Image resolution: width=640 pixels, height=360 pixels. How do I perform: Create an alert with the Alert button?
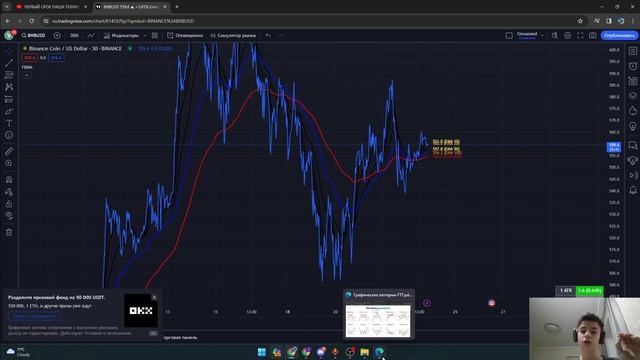coord(185,36)
